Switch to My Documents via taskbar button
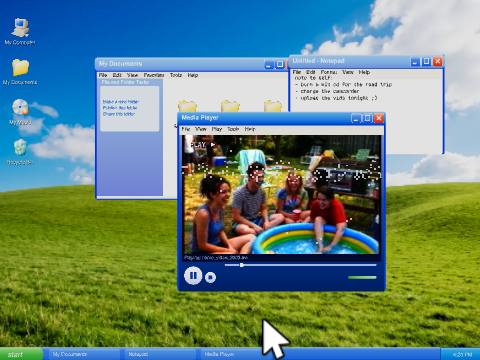Image resolution: width=480 pixels, height=360 pixels. click(82, 354)
